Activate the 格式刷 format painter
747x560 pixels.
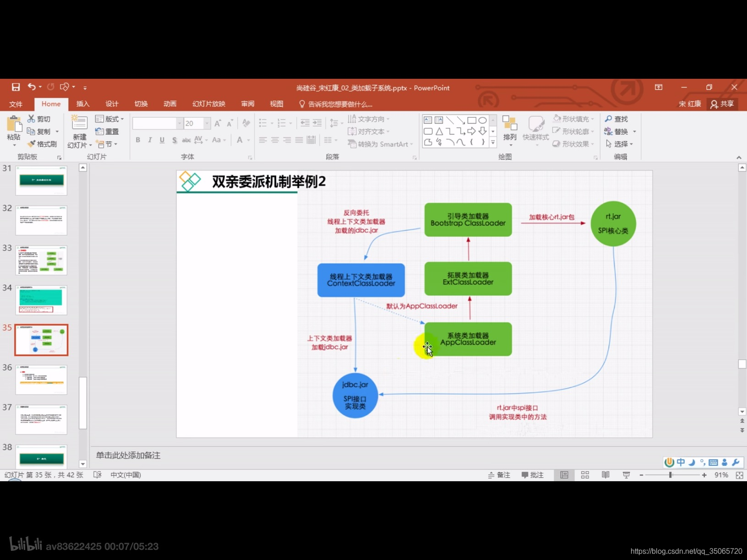coord(42,144)
